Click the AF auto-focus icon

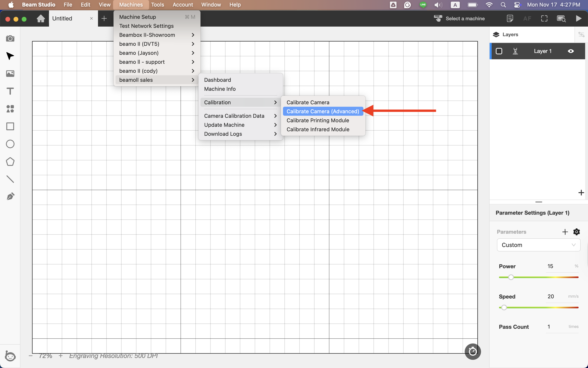pos(527,18)
